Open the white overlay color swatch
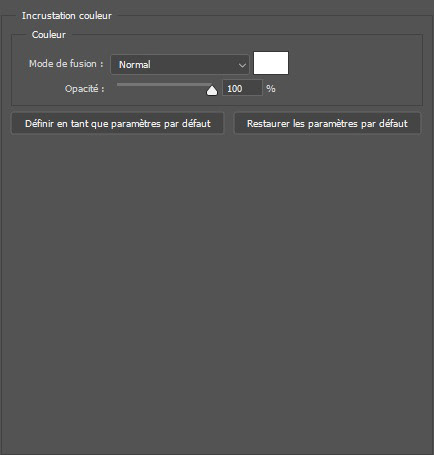434x455 pixels. pos(271,63)
